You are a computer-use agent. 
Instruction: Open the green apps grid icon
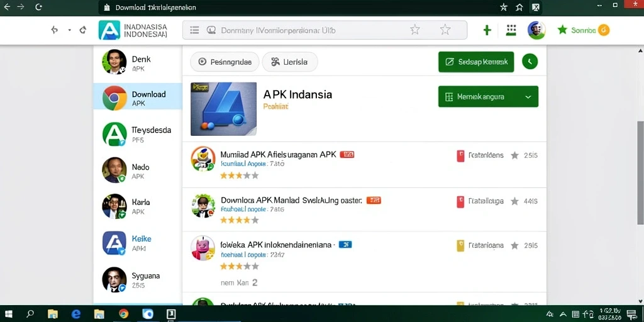pyautogui.click(x=511, y=30)
